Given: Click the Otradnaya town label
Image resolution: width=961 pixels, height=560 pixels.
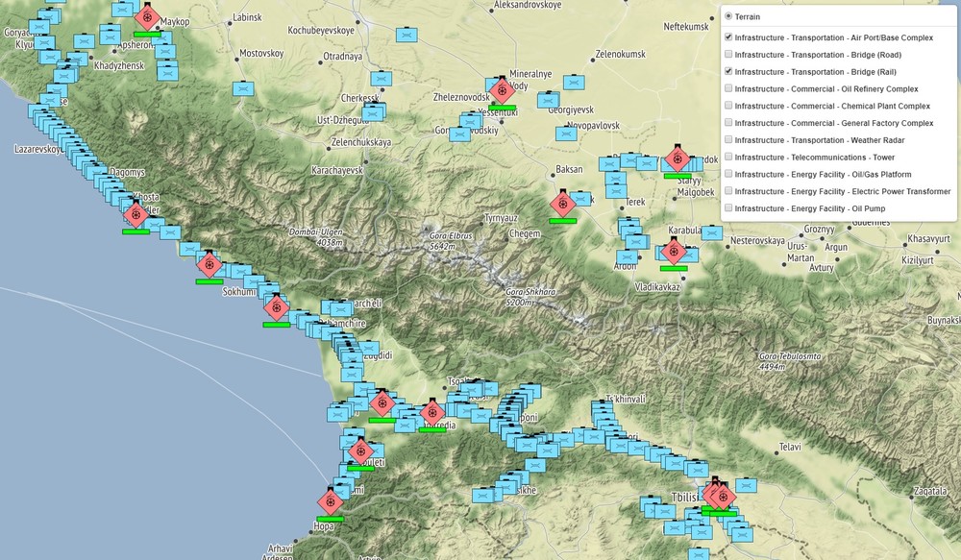Looking at the screenshot, I should (343, 57).
